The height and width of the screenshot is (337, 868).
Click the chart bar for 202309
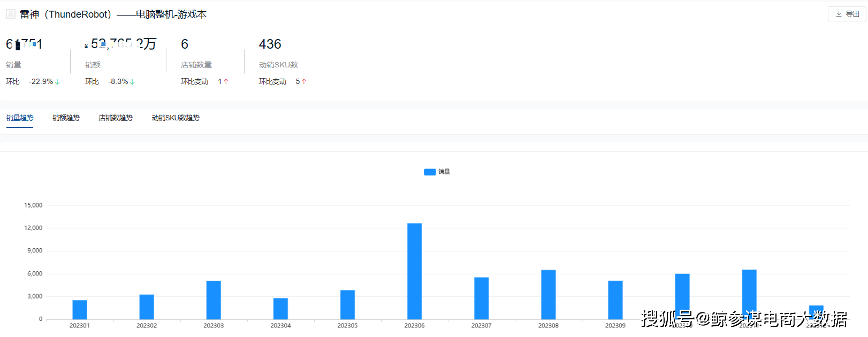pyautogui.click(x=615, y=300)
